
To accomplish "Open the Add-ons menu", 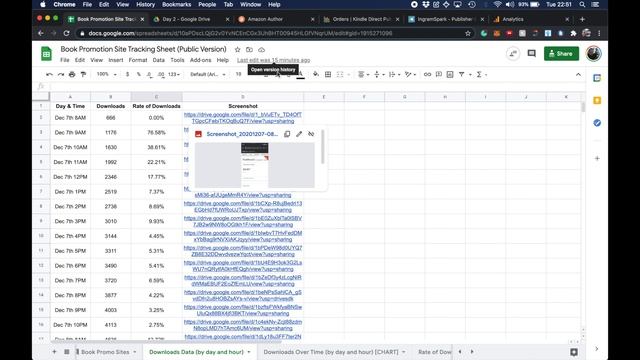I will pyautogui.click(x=200, y=60).
